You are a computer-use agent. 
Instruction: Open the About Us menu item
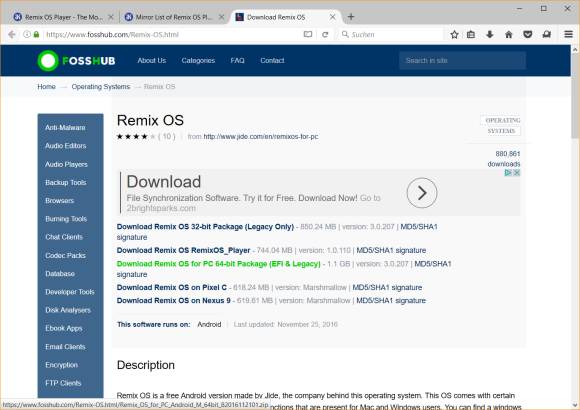[152, 60]
